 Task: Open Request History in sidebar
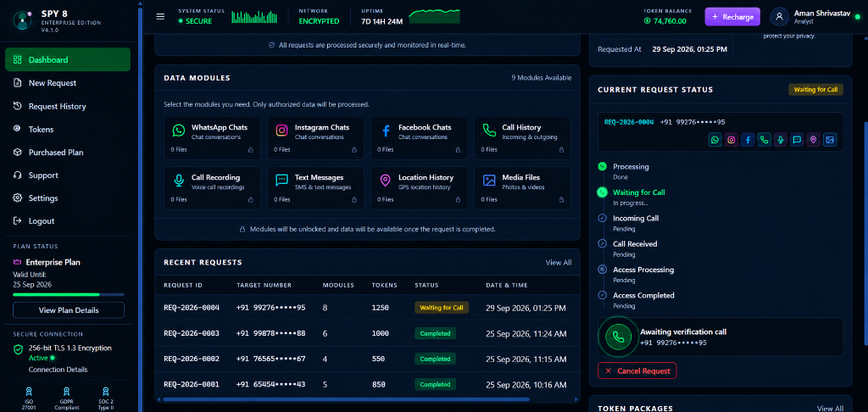coord(68,106)
